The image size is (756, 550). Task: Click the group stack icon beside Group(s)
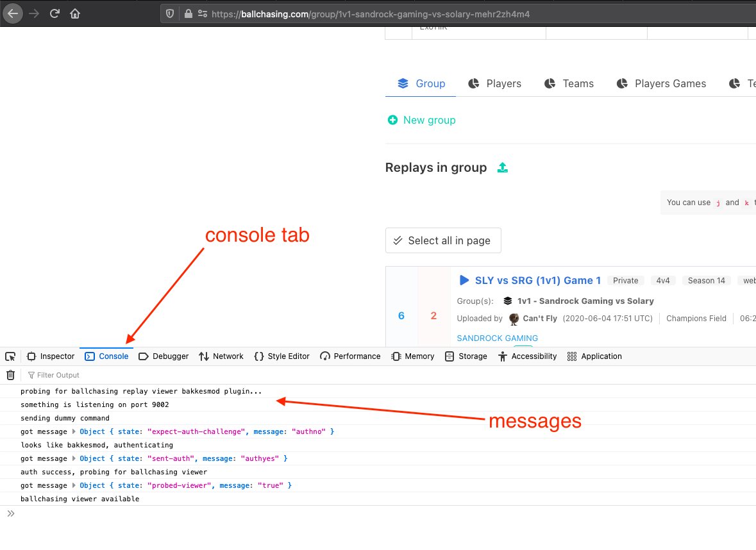tap(508, 301)
